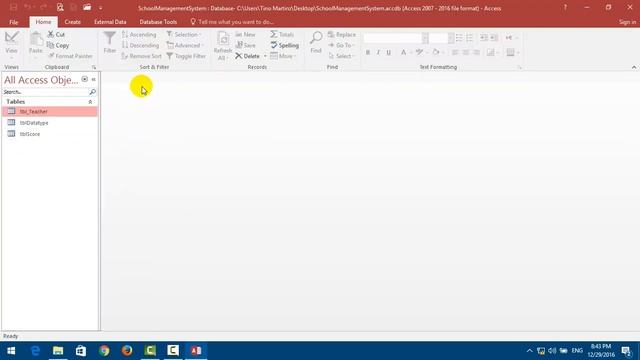This screenshot has width=640, height=360.
Task: Open File Explorer from taskbar
Action: click(x=58, y=351)
